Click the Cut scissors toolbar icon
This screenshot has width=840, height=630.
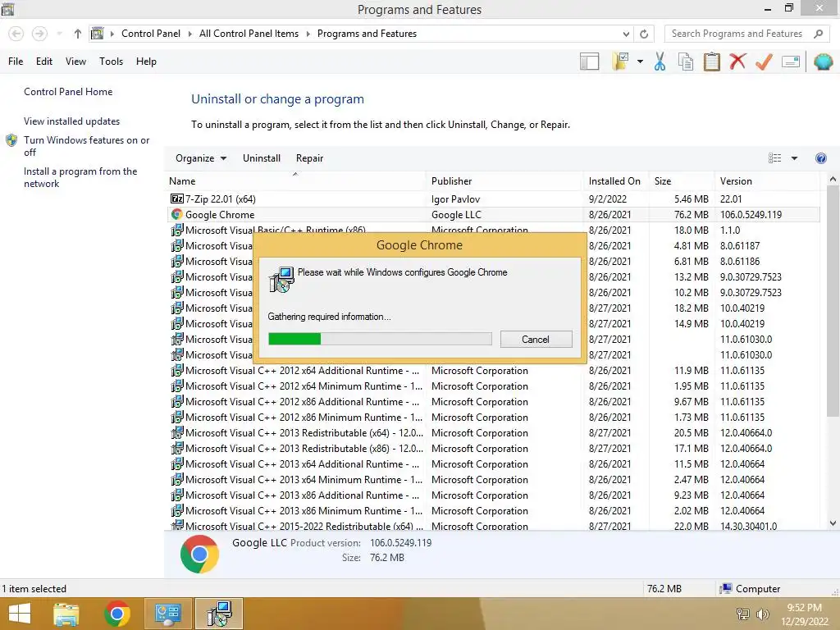(660, 62)
